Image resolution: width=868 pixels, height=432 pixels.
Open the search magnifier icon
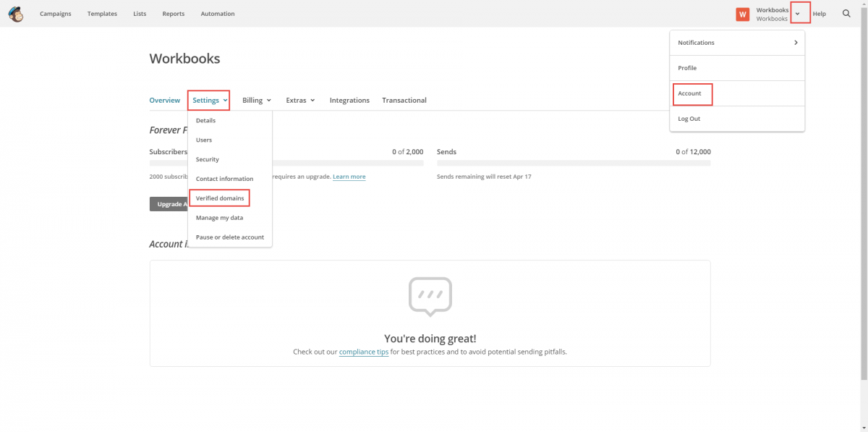(846, 14)
